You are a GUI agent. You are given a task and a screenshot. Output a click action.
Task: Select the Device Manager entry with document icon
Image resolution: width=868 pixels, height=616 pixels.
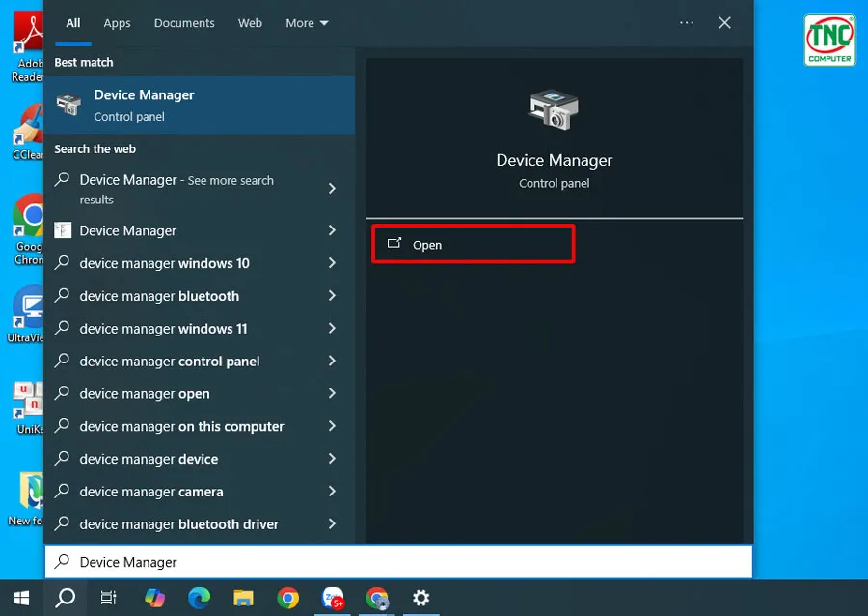point(128,230)
